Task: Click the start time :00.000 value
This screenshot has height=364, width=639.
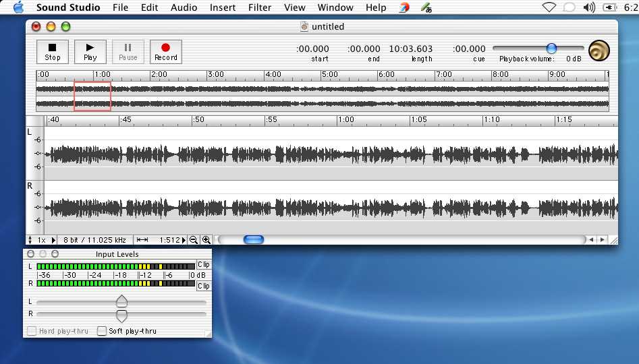Action: tap(312, 49)
